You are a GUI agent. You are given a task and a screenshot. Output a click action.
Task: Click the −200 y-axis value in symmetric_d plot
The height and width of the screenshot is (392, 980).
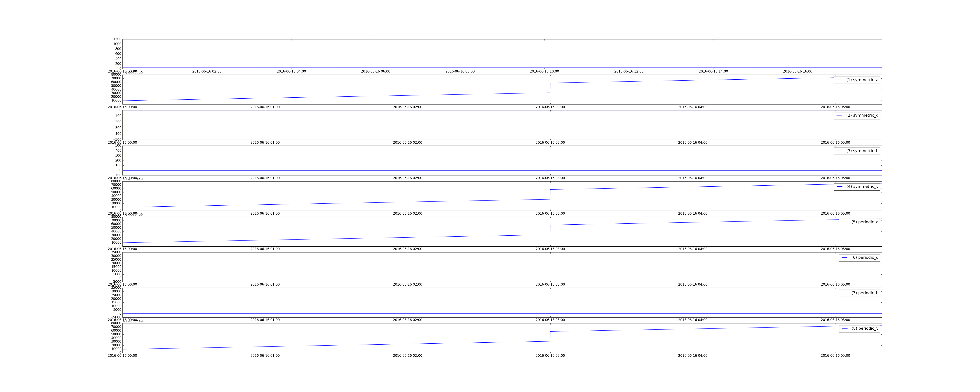pos(117,122)
